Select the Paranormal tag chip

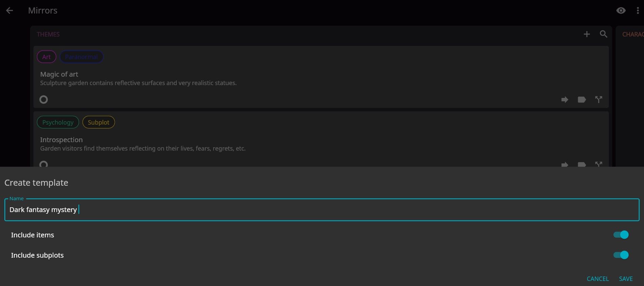tap(81, 57)
